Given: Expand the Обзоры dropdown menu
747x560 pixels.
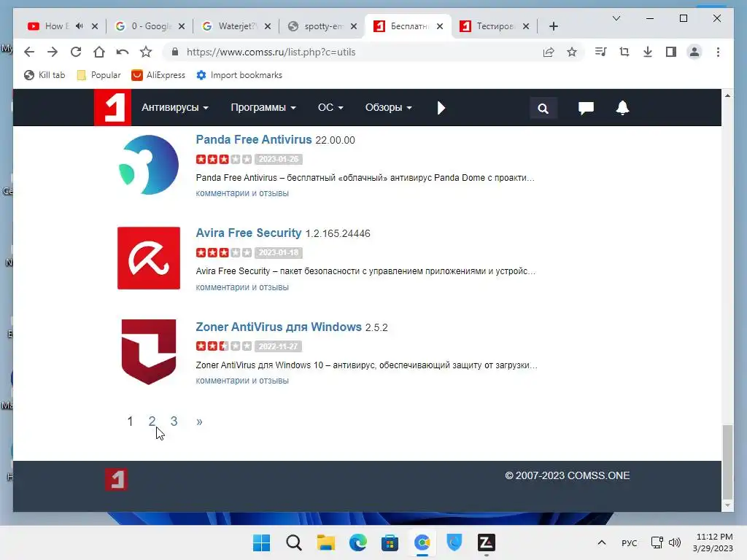Looking at the screenshot, I should 388,107.
